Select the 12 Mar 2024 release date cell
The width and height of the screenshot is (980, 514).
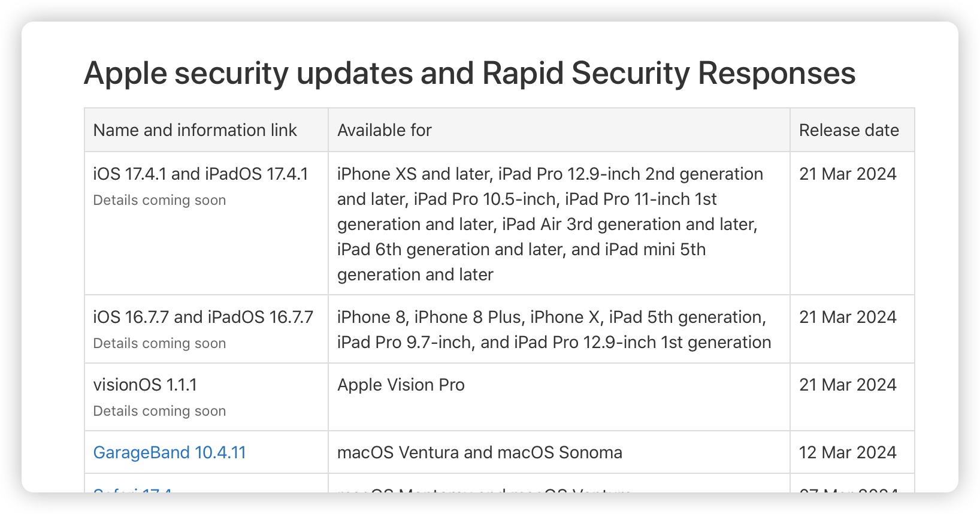(847, 452)
